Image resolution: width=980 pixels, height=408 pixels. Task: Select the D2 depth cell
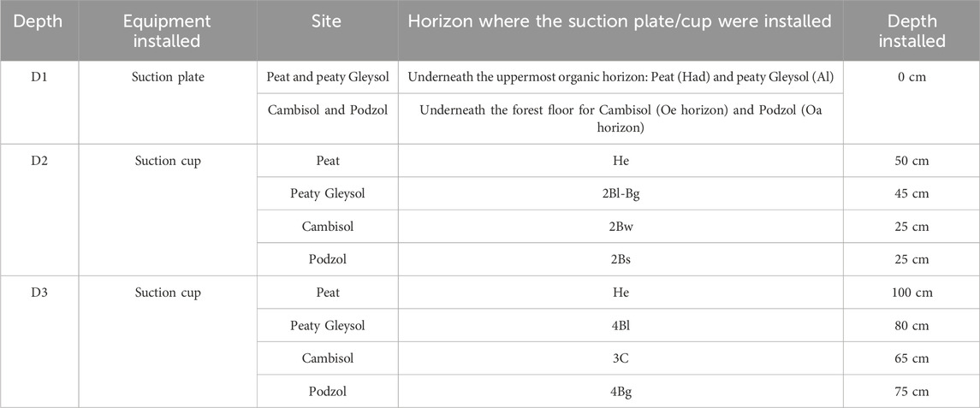(39, 210)
